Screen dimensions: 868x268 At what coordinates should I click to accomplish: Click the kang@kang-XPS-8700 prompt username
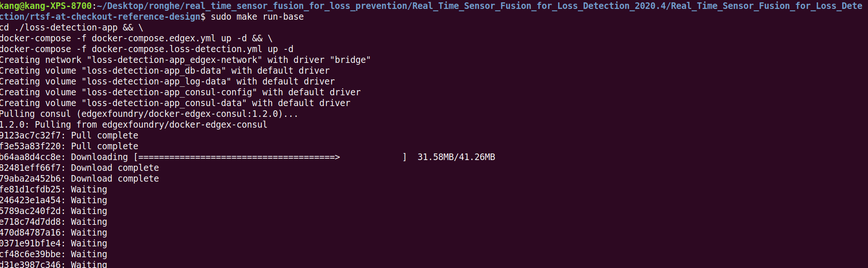click(46, 6)
